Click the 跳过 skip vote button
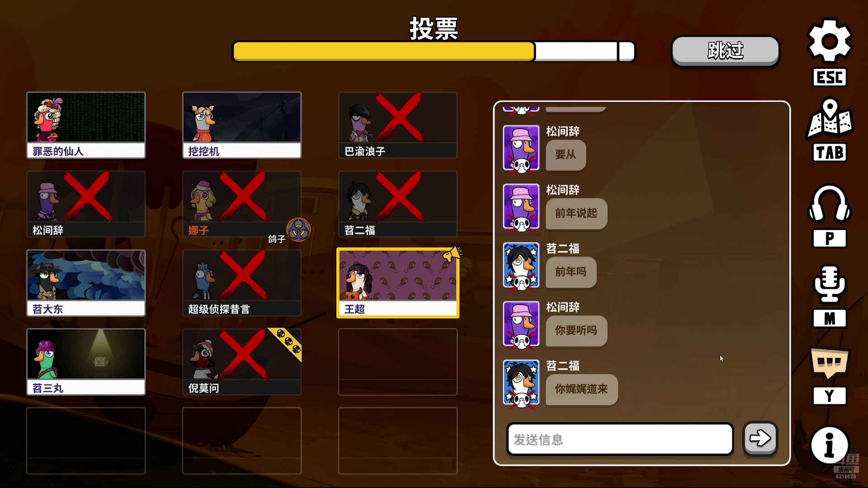The height and width of the screenshot is (488, 868). pos(726,51)
